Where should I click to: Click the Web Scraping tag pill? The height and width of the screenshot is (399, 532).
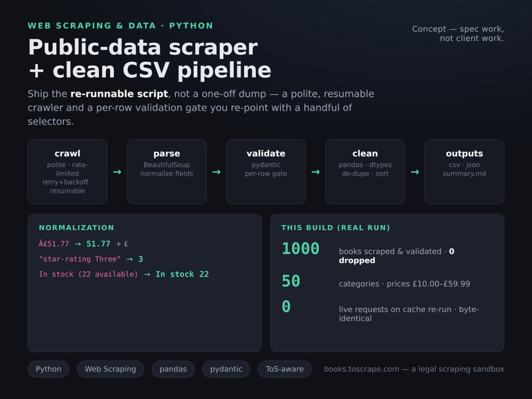point(110,369)
